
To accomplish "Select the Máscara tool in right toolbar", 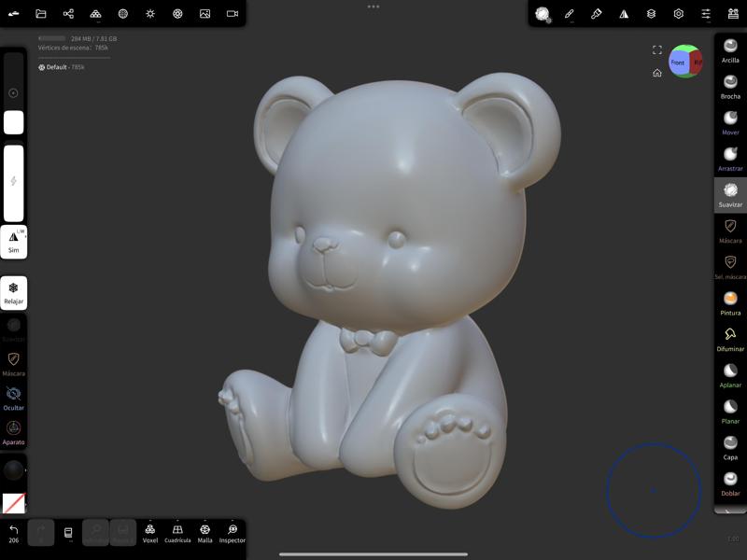I will [730, 231].
